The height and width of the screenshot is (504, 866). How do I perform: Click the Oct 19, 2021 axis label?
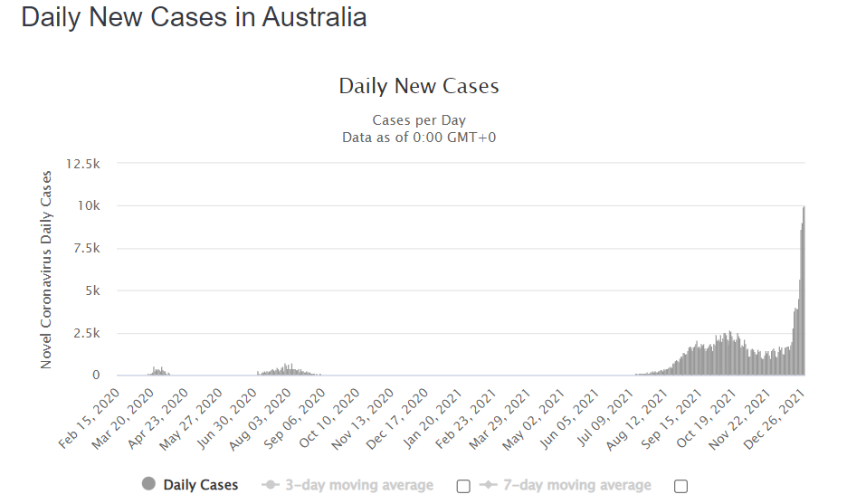point(705,420)
